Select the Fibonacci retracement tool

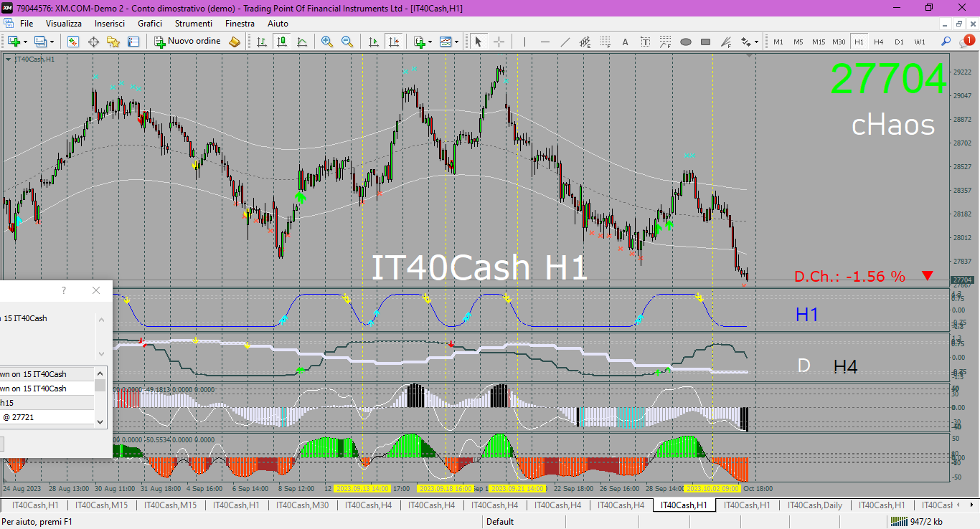click(605, 42)
